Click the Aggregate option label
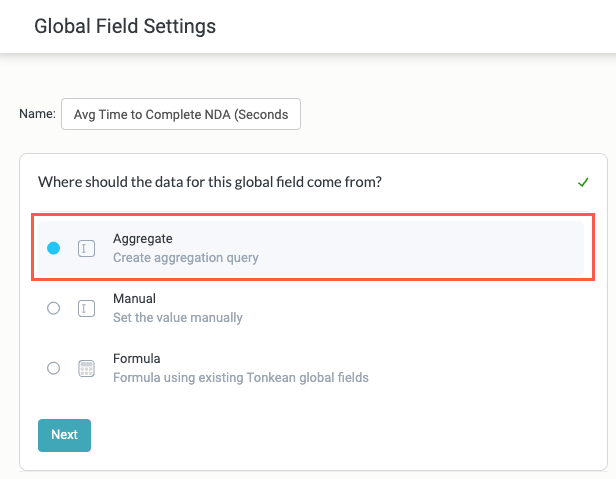 pyautogui.click(x=142, y=240)
